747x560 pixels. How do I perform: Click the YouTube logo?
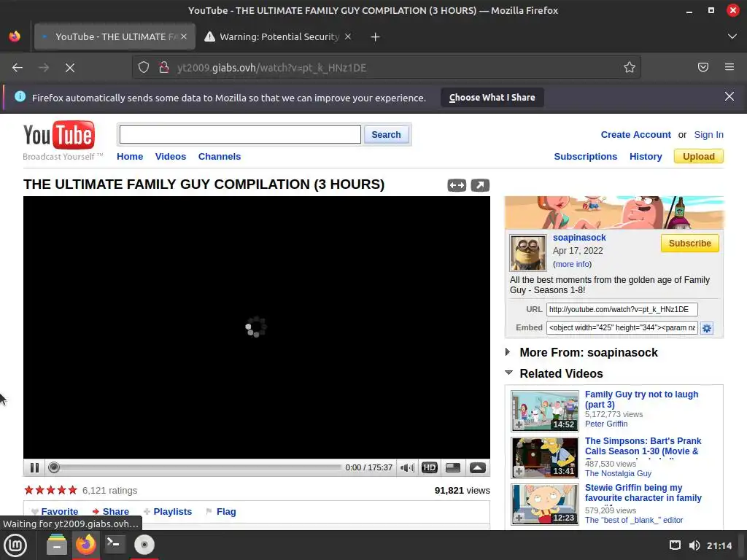point(59,135)
